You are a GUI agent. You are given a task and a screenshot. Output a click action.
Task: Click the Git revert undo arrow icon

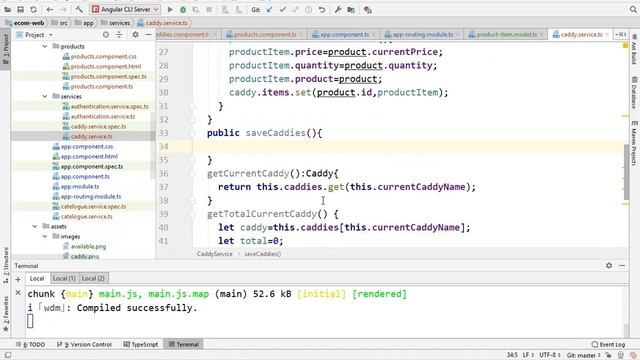click(322, 9)
